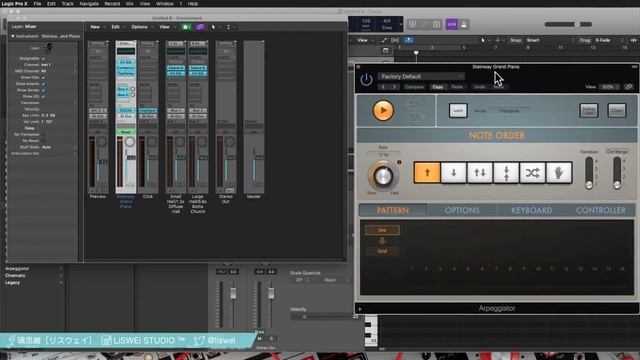The width and height of the screenshot is (640, 360).
Task: Open the Mix menu in menu bar
Action: point(129,4)
